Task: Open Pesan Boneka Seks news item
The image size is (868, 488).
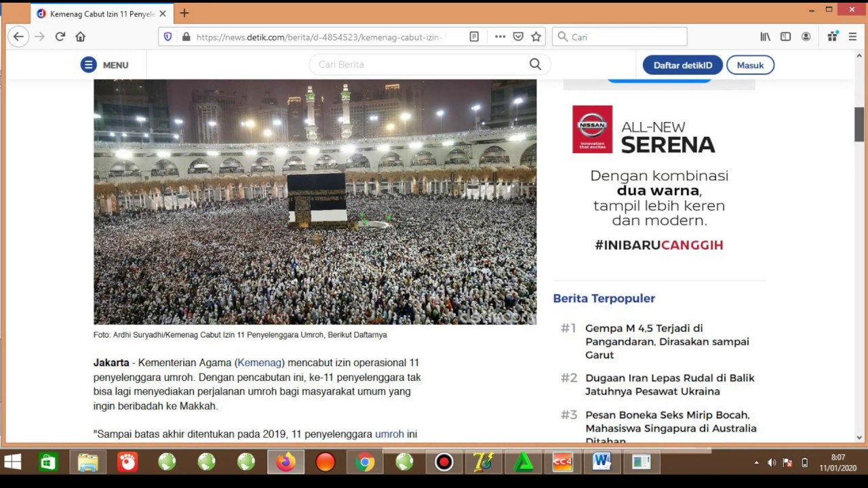Action: (671, 428)
